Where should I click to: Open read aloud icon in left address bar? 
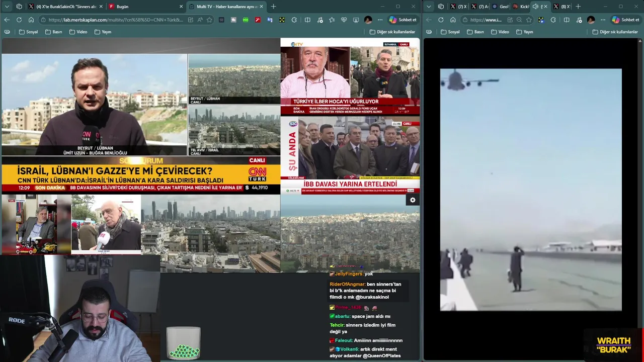200,20
